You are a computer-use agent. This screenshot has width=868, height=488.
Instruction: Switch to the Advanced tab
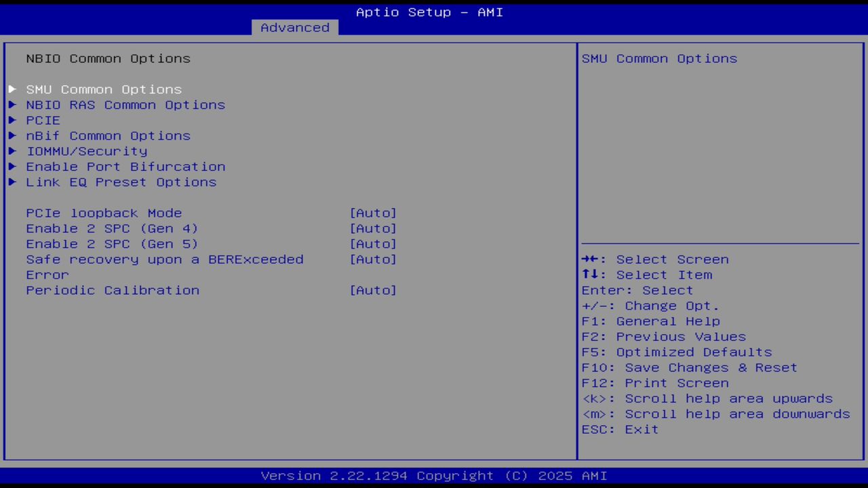point(294,27)
